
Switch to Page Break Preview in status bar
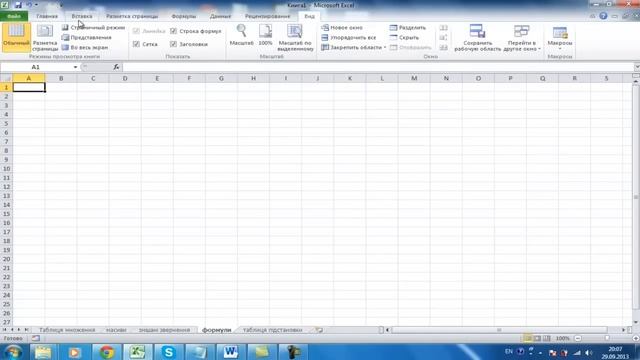click(547, 338)
